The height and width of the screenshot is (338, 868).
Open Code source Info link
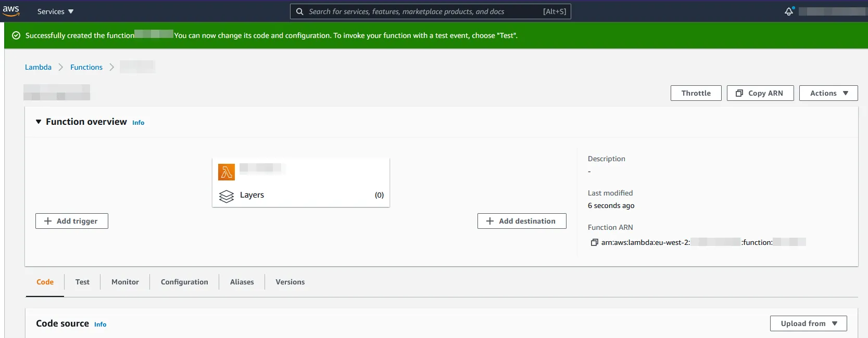click(x=100, y=324)
